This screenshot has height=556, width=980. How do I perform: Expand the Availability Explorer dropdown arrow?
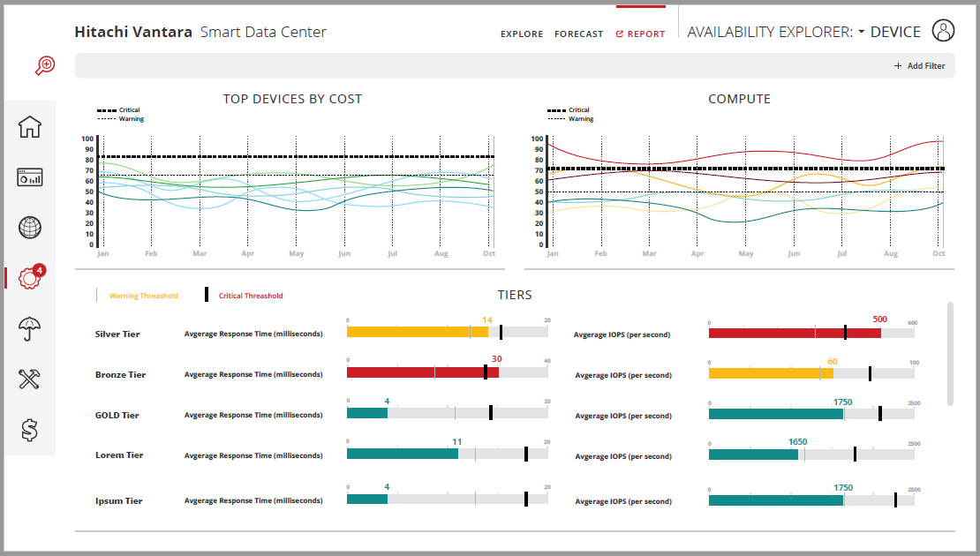(x=861, y=31)
